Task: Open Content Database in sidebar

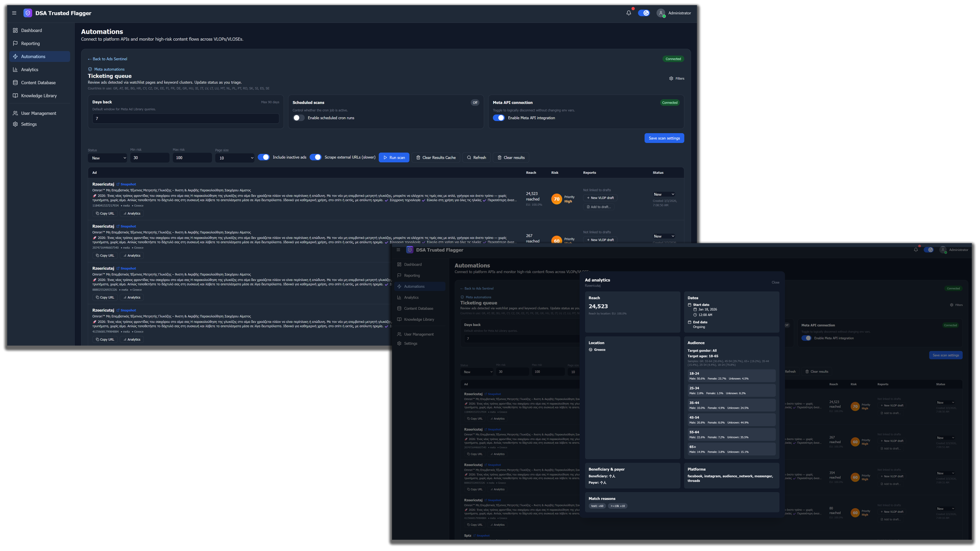Action: pos(38,83)
